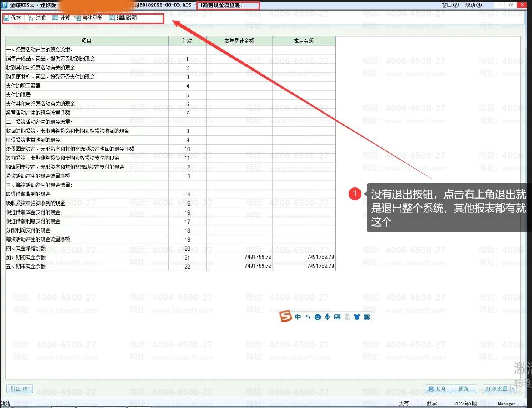Click the 预览 preview button
The image size is (532, 408).
(x=464, y=389)
